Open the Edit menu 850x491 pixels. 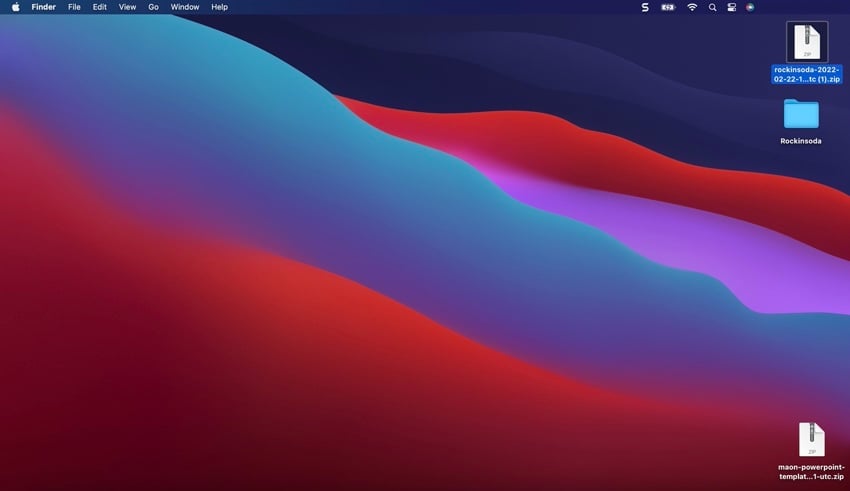(x=100, y=7)
